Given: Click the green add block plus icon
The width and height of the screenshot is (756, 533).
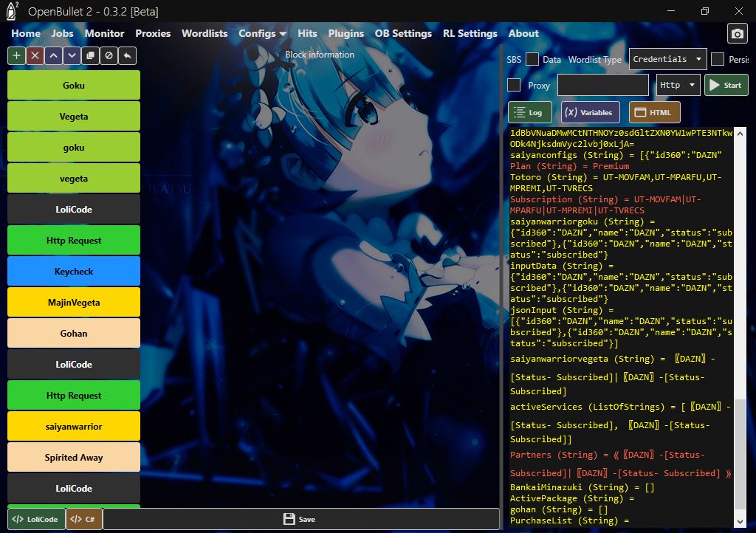Looking at the screenshot, I should pos(16,55).
